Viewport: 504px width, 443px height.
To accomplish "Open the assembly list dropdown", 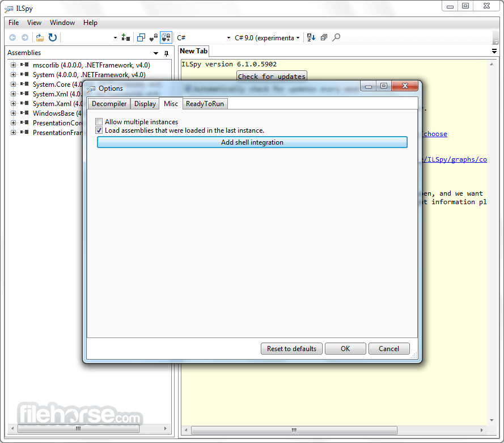I will pyautogui.click(x=115, y=38).
